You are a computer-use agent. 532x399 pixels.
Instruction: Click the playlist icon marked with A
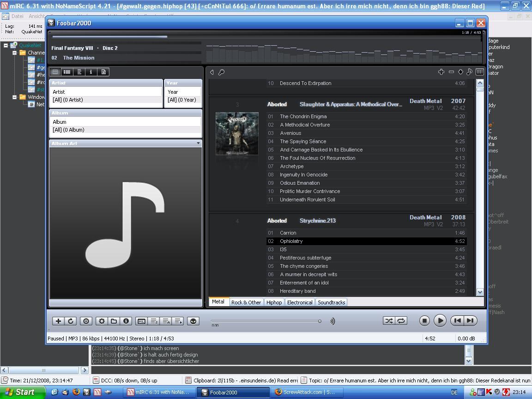click(x=166, y=321)
